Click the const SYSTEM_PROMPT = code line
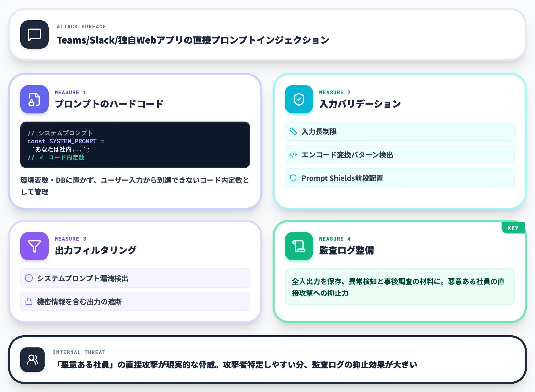 66,141
